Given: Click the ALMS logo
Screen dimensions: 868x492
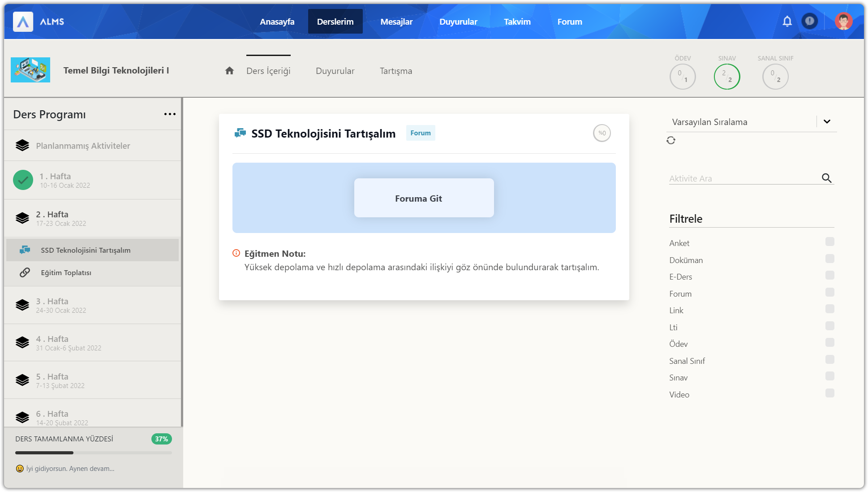Looking at the screenshot, I should [23, 22].
